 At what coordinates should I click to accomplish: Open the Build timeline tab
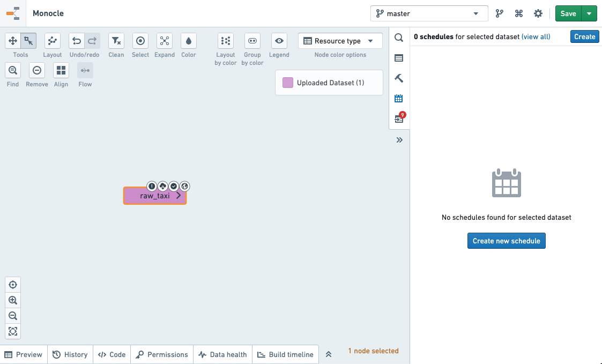click(285, 354)
